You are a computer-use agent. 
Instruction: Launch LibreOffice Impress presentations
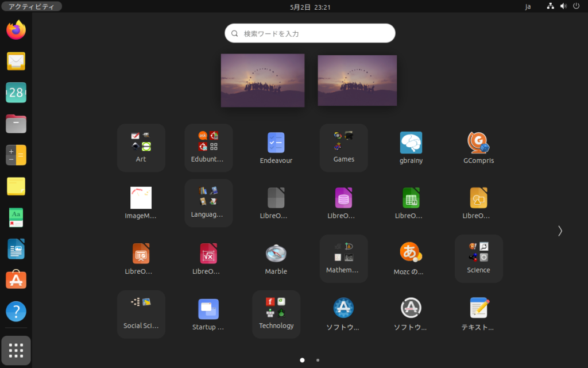click(141, 253)
